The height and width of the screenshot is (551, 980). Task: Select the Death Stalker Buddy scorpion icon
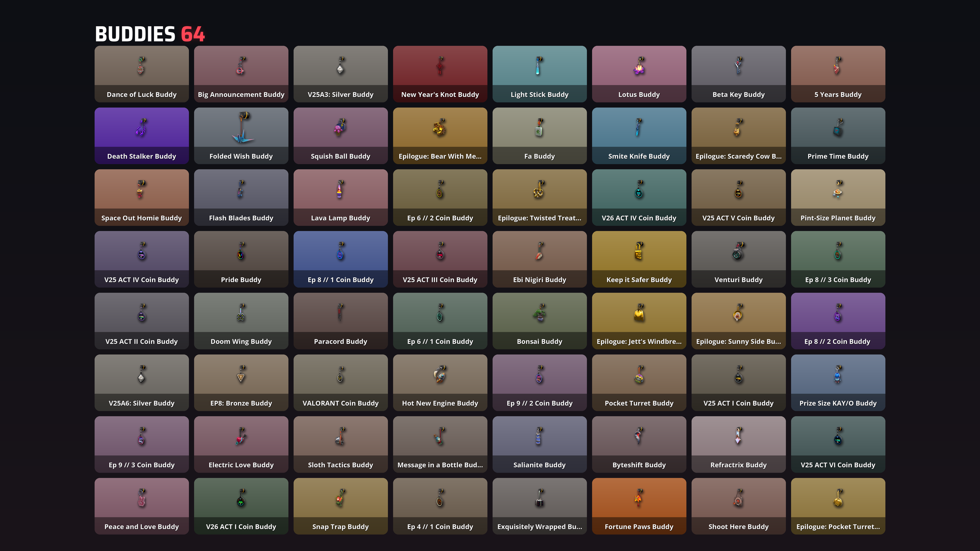141,127
